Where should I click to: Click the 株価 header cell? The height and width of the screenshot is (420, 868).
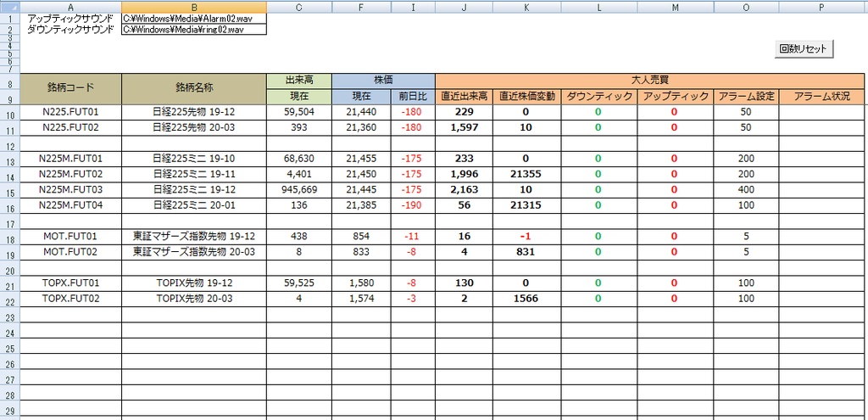[x=384, y=81]
